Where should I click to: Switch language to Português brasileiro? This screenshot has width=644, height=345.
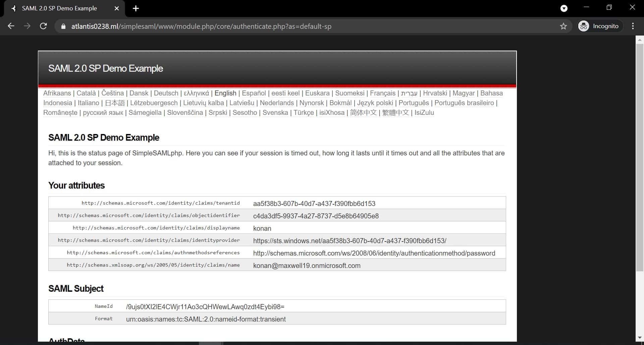464,103
